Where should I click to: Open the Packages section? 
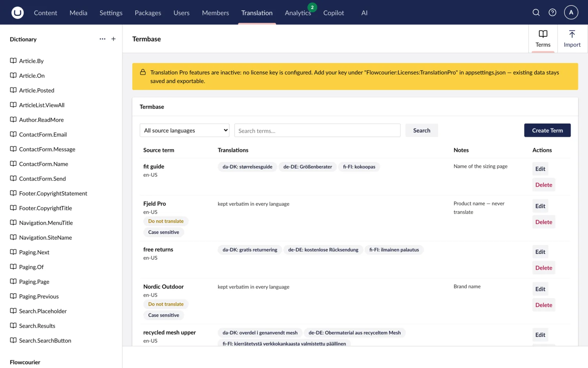coord(148,13)
